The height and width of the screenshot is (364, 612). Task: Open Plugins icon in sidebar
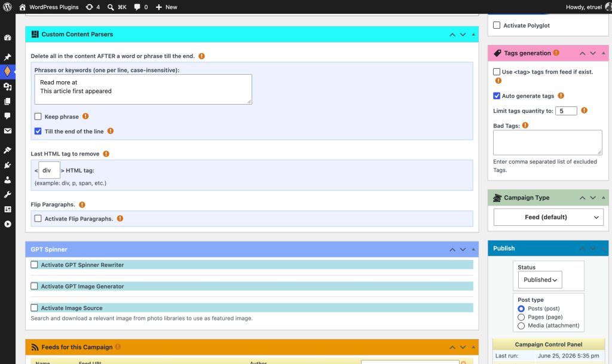(x=7, y=165)
